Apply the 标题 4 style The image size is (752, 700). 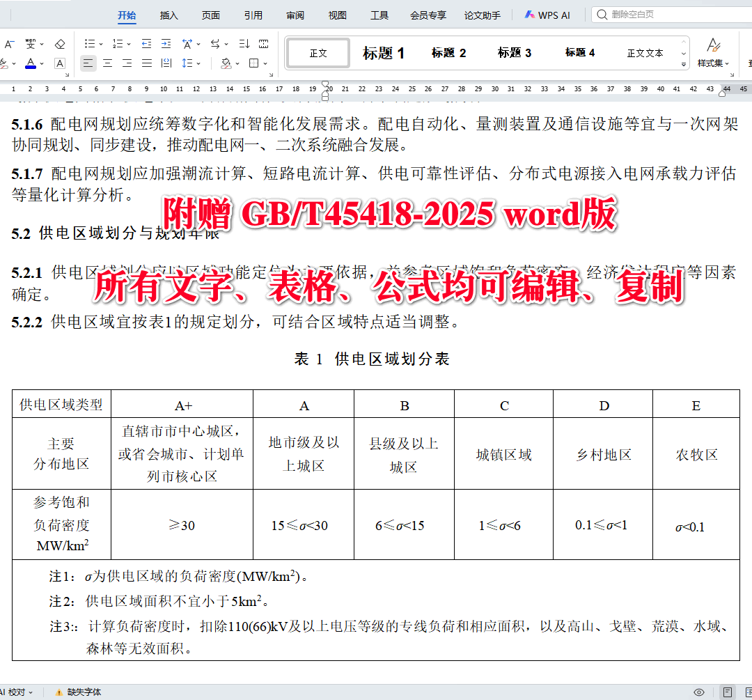click(x=580, y=53)
